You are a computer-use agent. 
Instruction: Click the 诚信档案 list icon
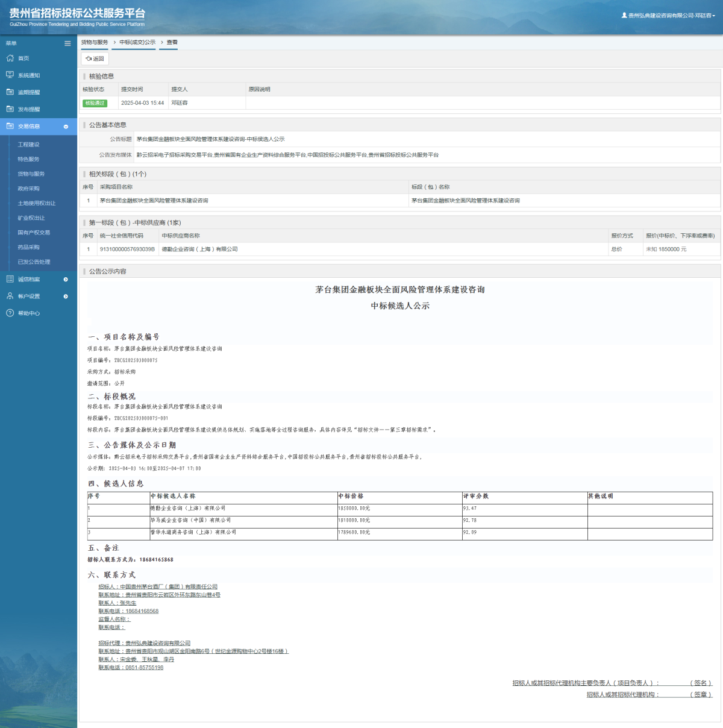10,279
